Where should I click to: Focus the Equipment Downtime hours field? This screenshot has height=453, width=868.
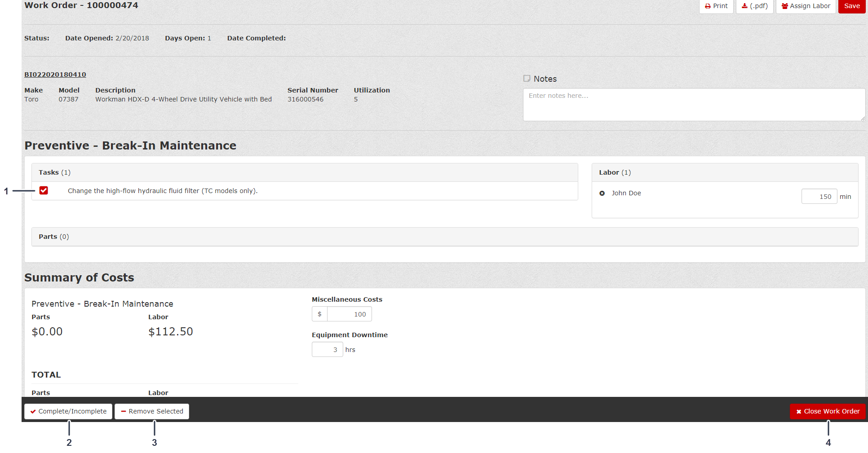(x=327, y=350)
